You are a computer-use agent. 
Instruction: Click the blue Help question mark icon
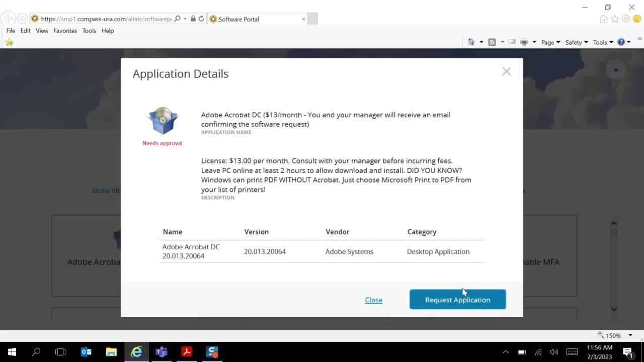[x=621, y=42]
